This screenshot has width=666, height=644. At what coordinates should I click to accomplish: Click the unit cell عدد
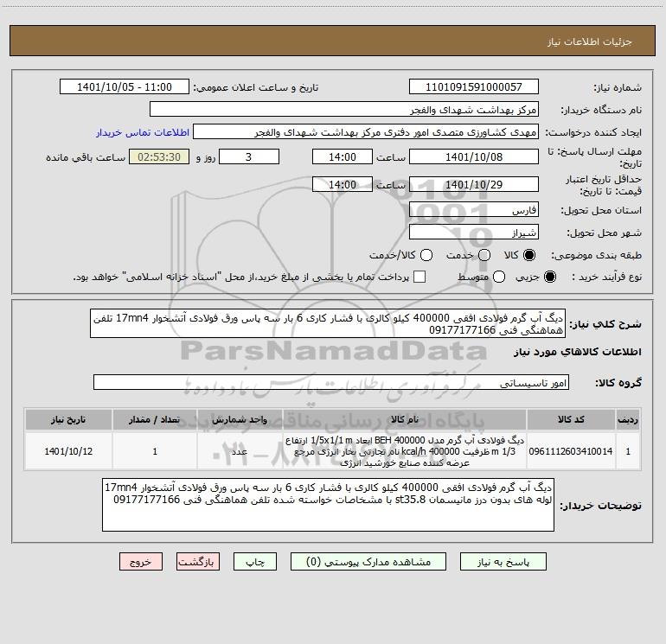pos(240,451)
